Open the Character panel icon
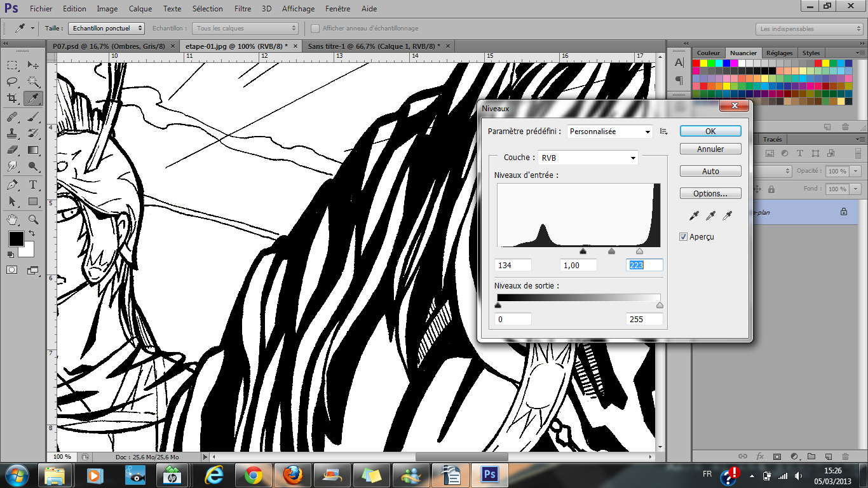Screen dimensions: 868x488 click(679, 63)
